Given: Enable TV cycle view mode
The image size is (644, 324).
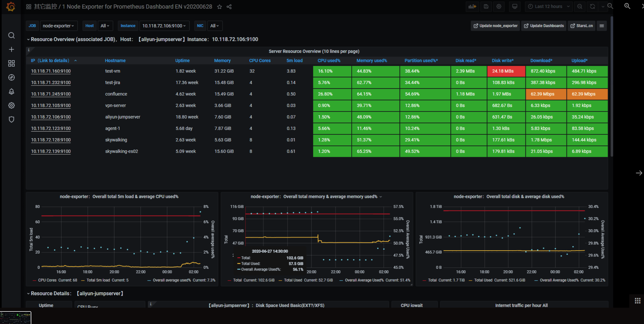Looking at the screenshot, I should coord(514,7).
